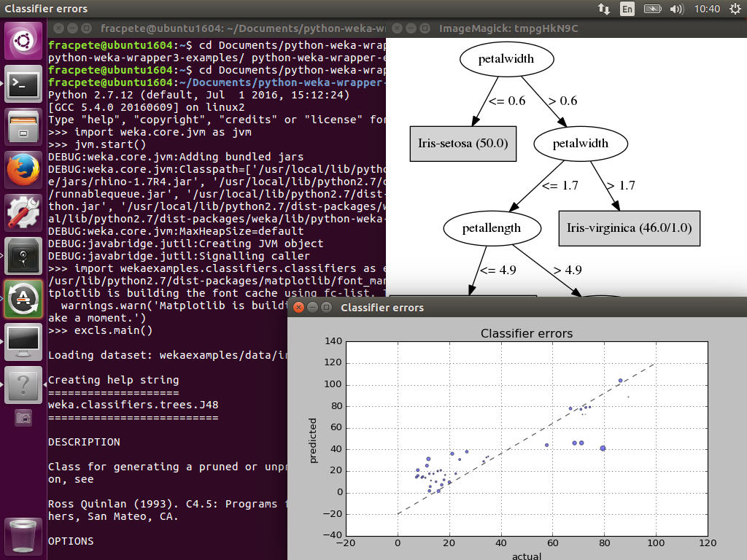
Task: Click the monitor display launcher icon
Action: [24, 341]
